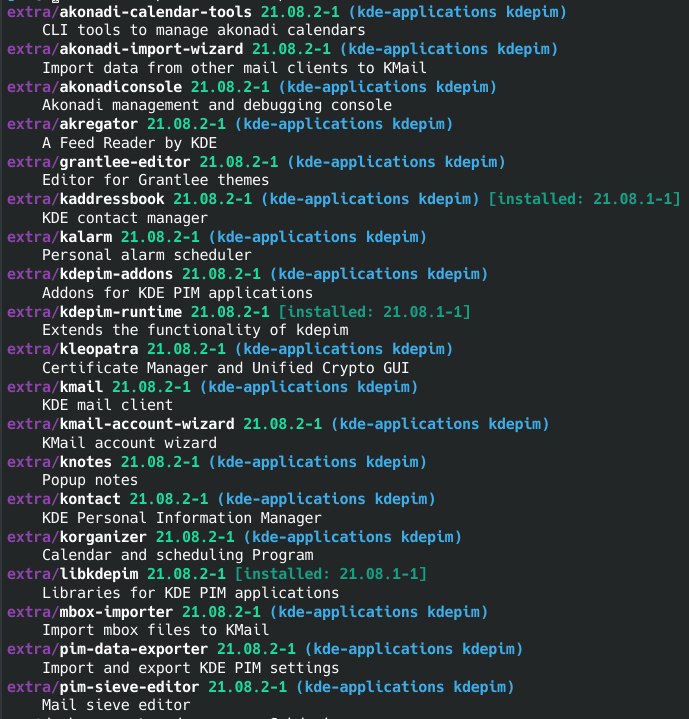Viewport: 689px width, 719px height.
Task: Click the libkdepim package name
Action: [x=99, y=574]
